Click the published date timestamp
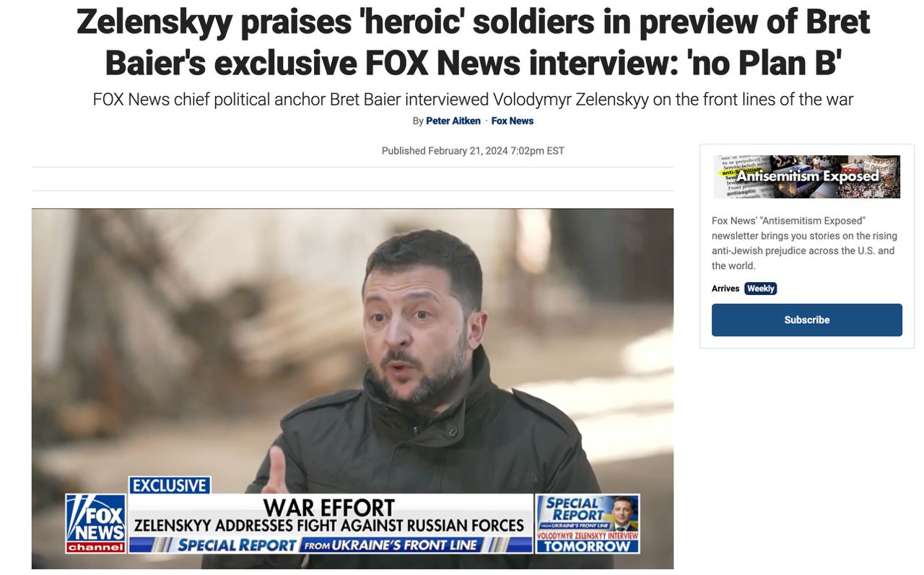924x575 pixels. pyautogui.click(x=473, y=151)
